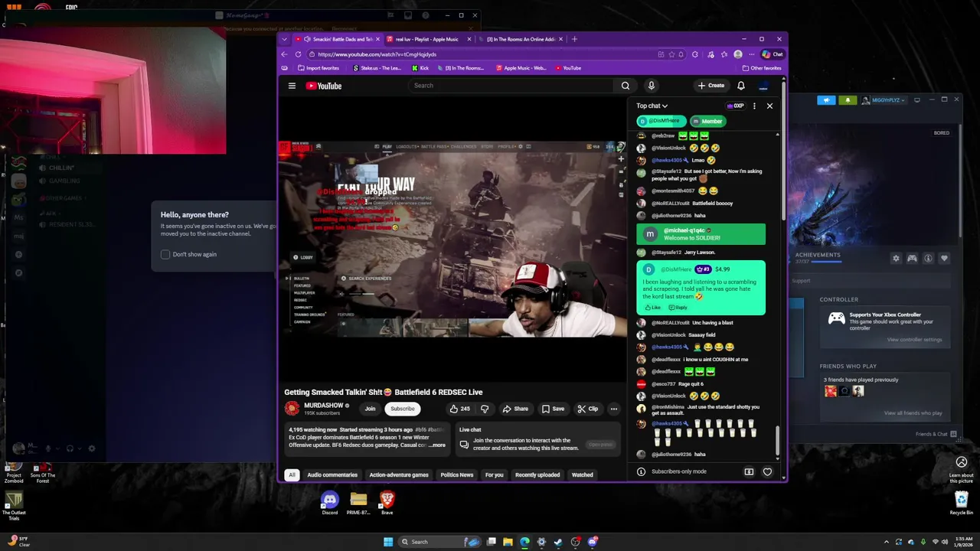Click Subscribers-only mode info icon
This screenshot has height=551, width=980.
coord(641,471)
